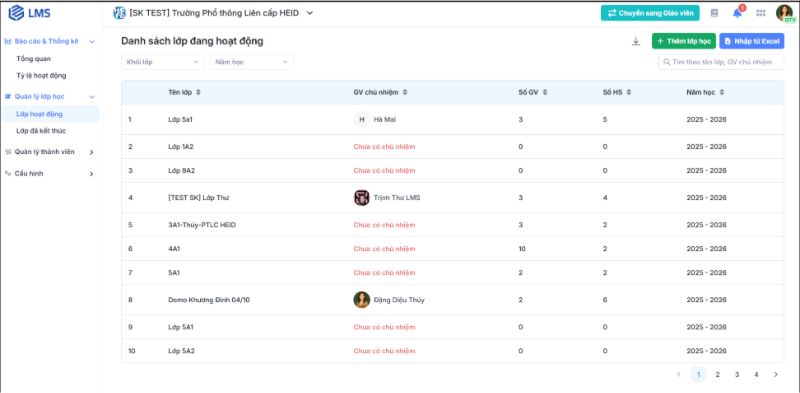Open the book/guide icon in header
Image resolution: width=800 pixels, height=393 pixels.
(714, 13)
